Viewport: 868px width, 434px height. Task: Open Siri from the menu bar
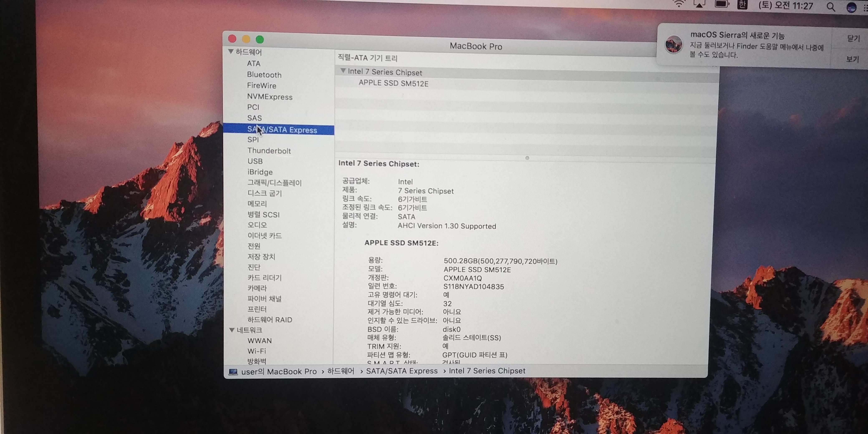851,8
